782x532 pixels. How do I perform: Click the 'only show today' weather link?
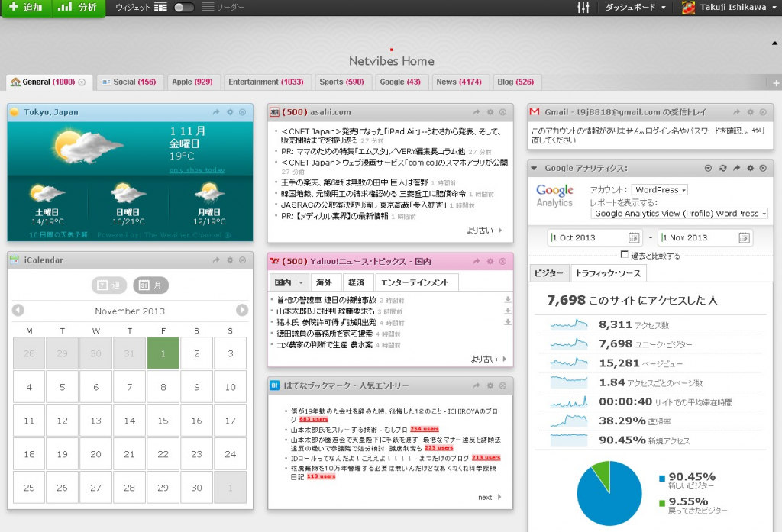click(x=197, y=170)
